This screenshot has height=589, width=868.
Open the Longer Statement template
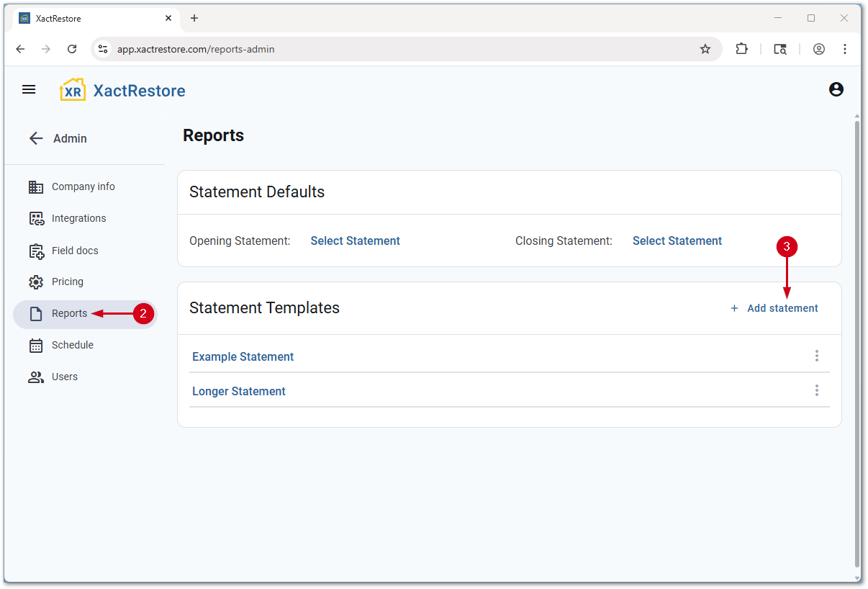[238, 391]
